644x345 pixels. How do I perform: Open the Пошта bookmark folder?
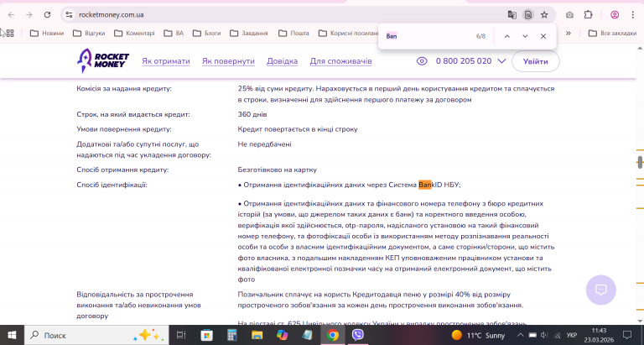(293, 34)
